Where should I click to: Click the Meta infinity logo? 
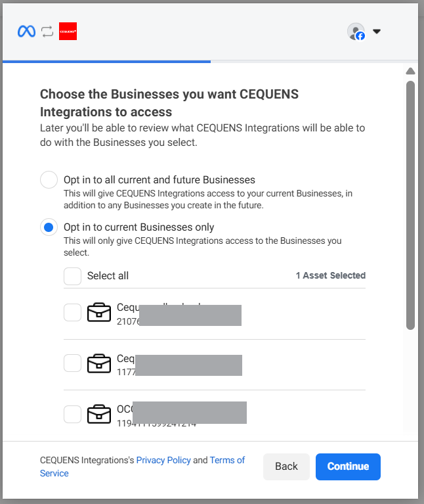26,31
